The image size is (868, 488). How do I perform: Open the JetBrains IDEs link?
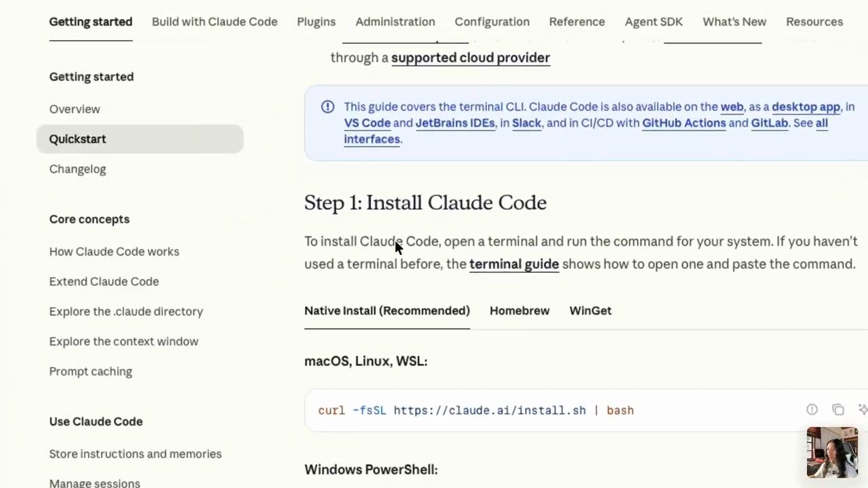455,123
